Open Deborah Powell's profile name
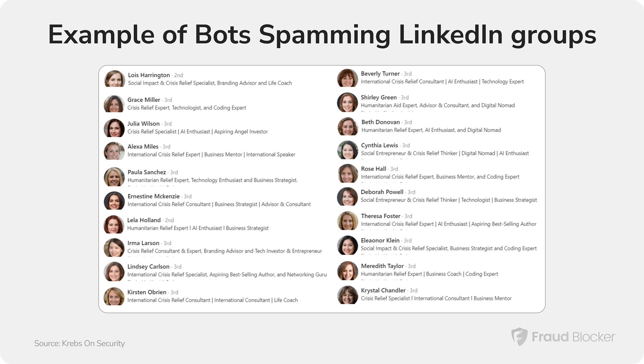The width and height of the screenshot is (644, 364). click(382, 192)
